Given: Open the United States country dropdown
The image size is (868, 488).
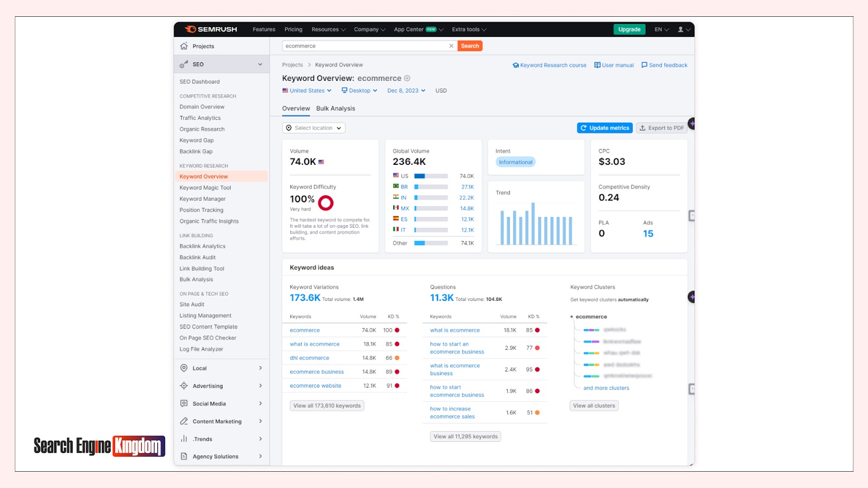Looking at the screenshot, I should 307,91.
